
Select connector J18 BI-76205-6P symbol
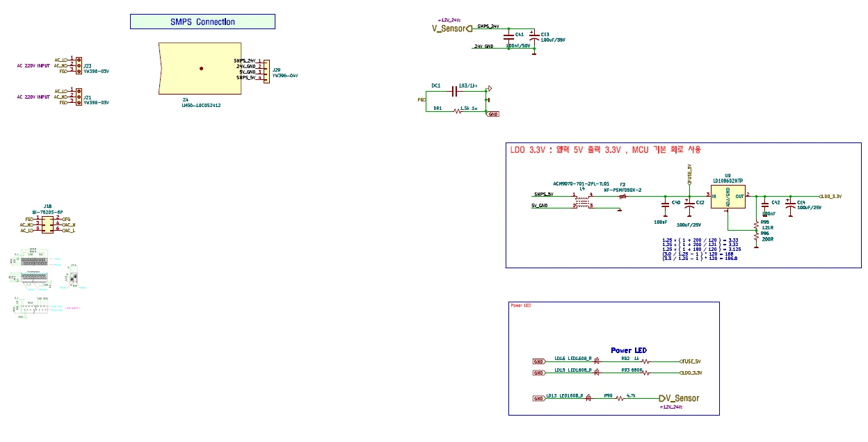pyautogui.click(x=47, y=224)
